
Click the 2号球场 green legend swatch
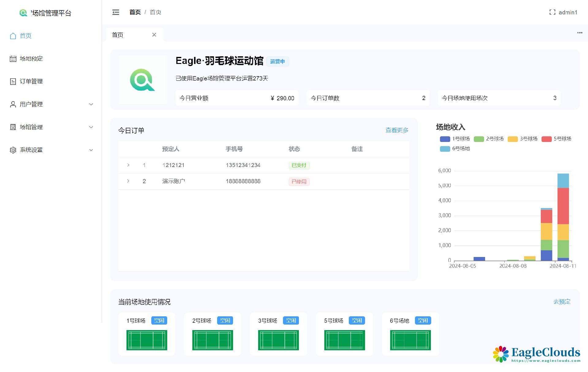[479, 139]
